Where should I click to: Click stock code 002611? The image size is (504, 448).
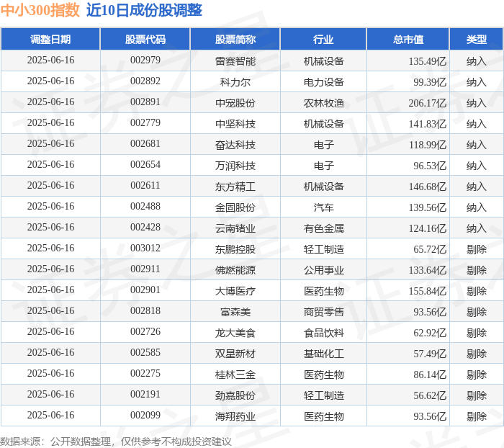click(145, 186)
